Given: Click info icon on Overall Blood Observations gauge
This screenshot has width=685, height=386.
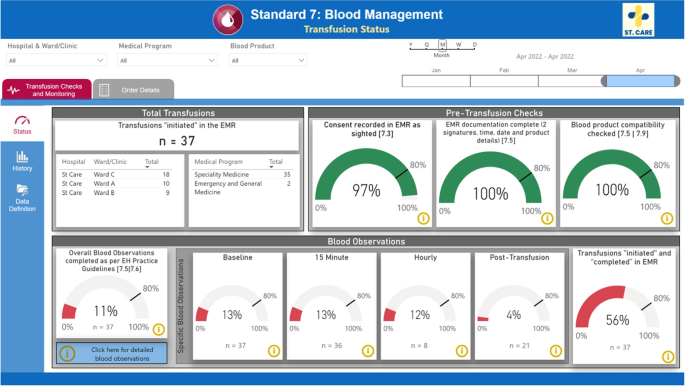Looking at the screenshot, I should coord(159,329).
